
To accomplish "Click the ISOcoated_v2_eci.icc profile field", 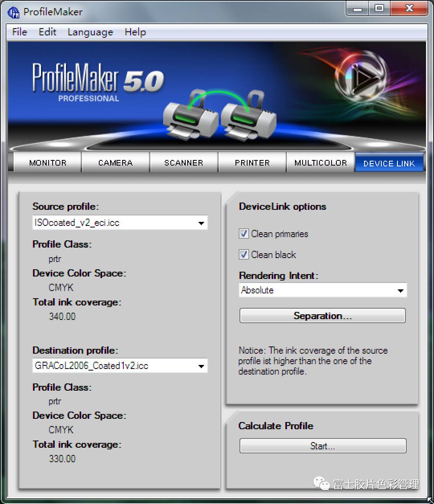I will coord(120,223).
